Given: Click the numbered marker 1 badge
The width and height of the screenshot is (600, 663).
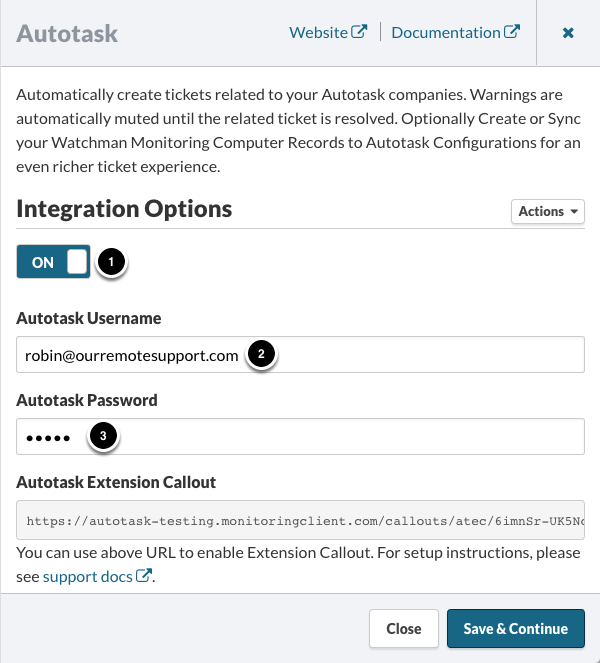Looking at the screenshot, I should click(112, 263).
